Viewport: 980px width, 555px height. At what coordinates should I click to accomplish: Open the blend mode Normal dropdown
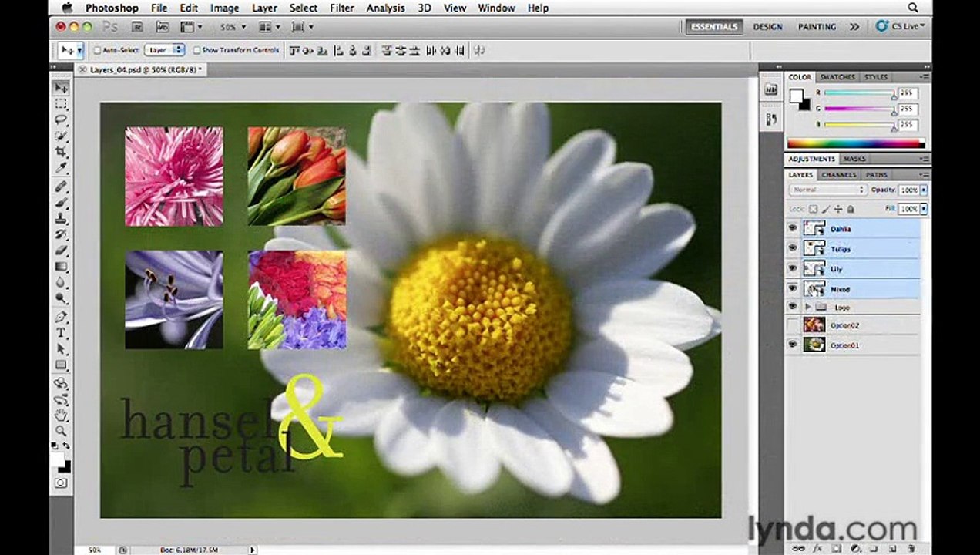(x=828, y=190)
